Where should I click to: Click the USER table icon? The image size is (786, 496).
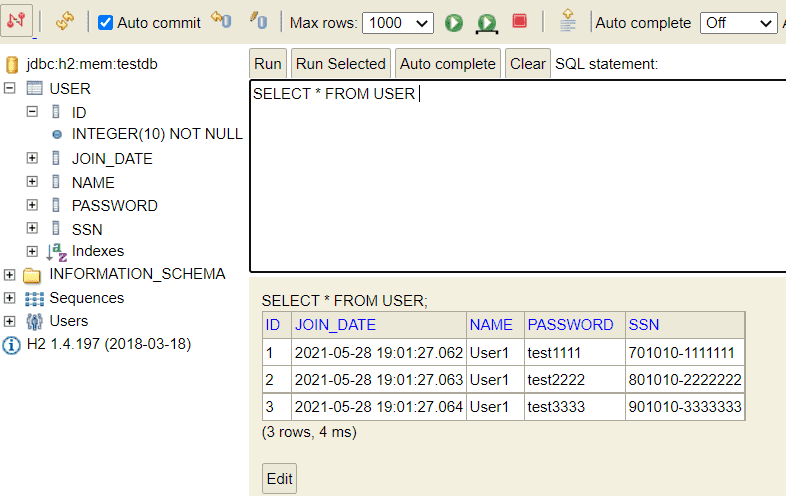[x=34, y=88]
